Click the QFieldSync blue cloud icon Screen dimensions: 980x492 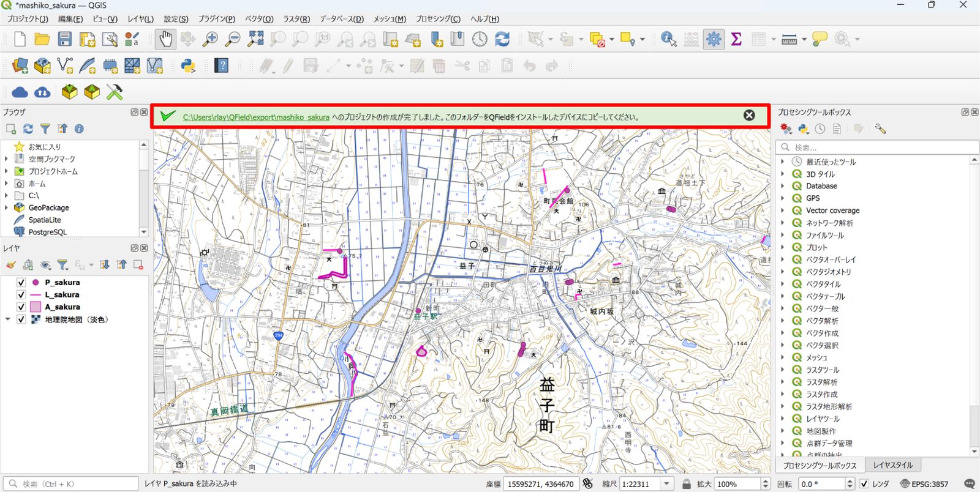(x=20, y=92)
